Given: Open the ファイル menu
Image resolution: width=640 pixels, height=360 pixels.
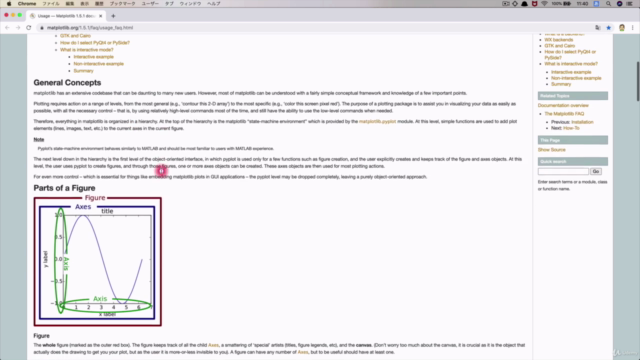Looking at the screenshot, I should pos(51,4).
